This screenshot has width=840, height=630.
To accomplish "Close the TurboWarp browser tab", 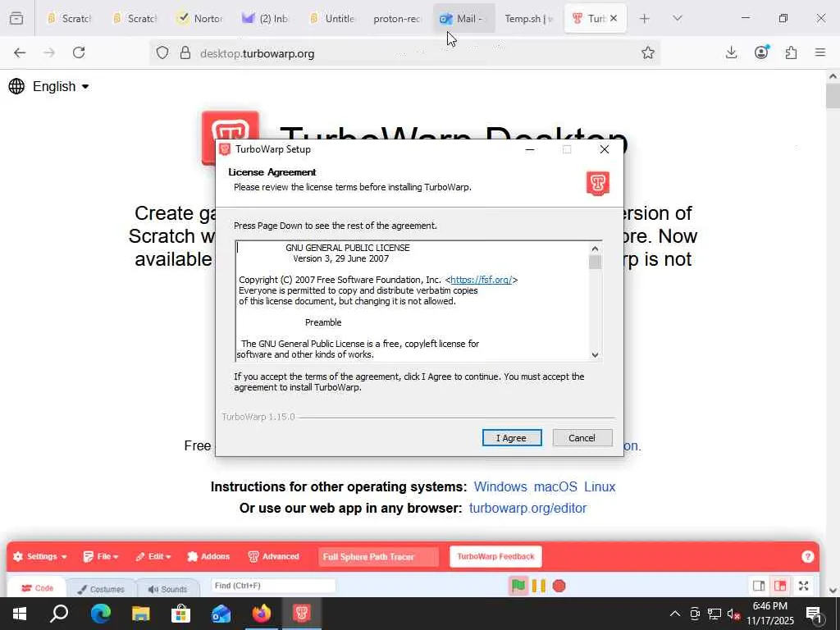I will point(614,18).
